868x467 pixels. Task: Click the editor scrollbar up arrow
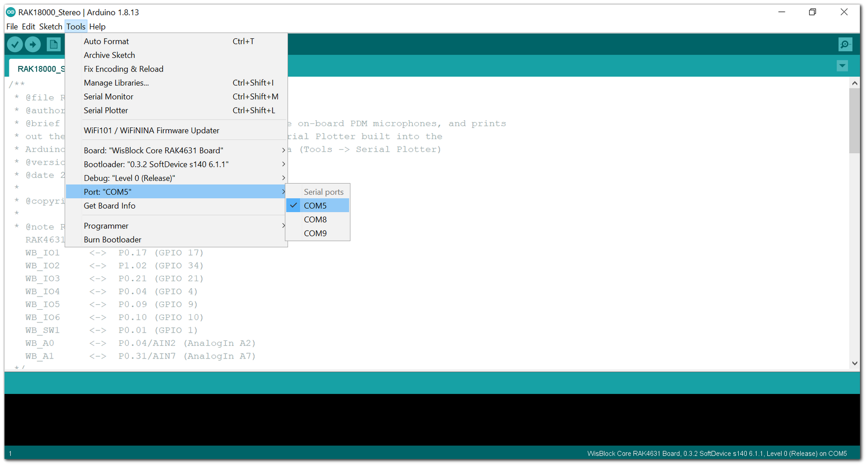coord(854,83)
